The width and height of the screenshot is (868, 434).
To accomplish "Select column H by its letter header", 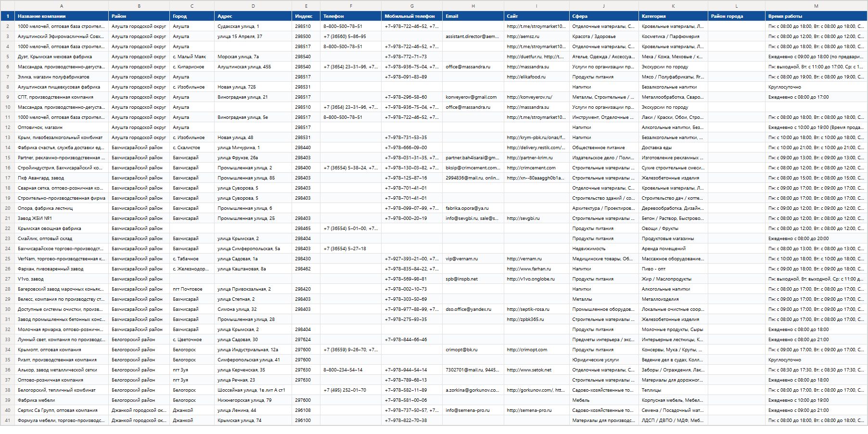I will [473, 6].
